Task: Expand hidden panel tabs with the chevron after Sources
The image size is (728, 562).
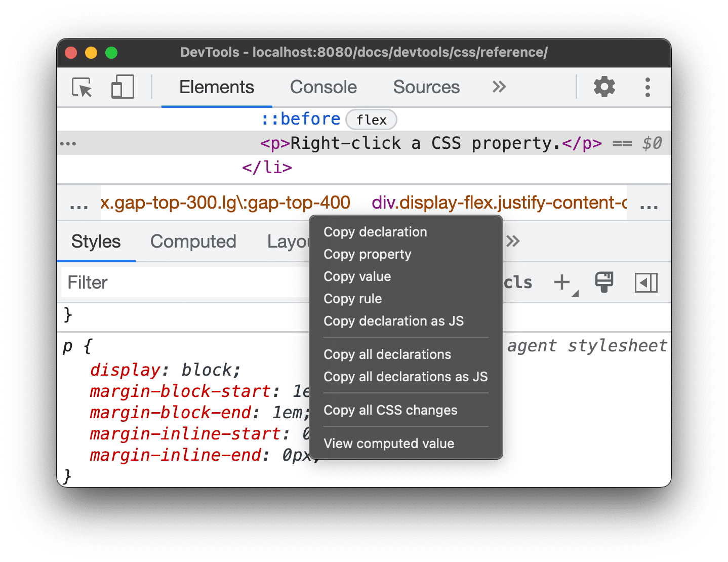Action: pos(499,87)
